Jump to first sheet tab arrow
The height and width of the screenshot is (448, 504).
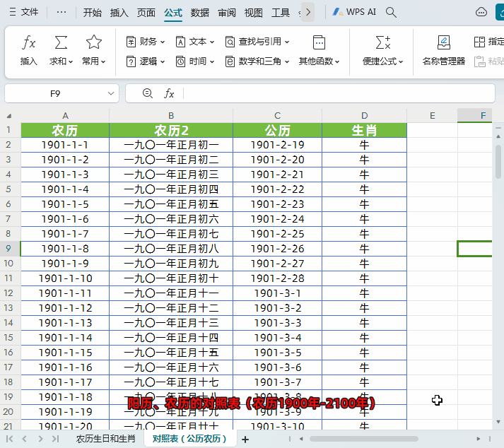coord(10,439)
